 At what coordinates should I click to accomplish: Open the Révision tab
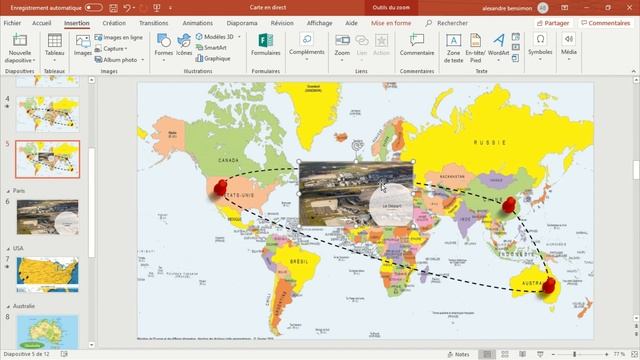282,23
